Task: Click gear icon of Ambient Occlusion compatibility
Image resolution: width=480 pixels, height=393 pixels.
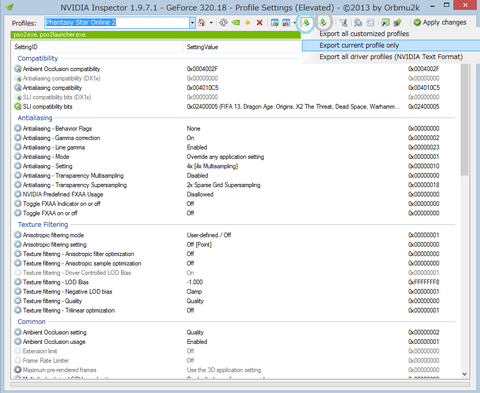Action: pyautogui.click(x=18, y=69)
